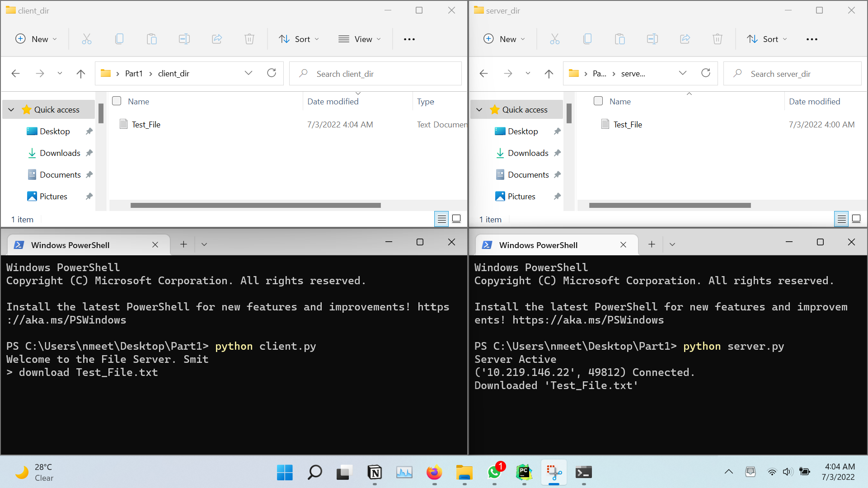
Task: Refresh the client_dir folder view
Action: click(x=272, y=73)
